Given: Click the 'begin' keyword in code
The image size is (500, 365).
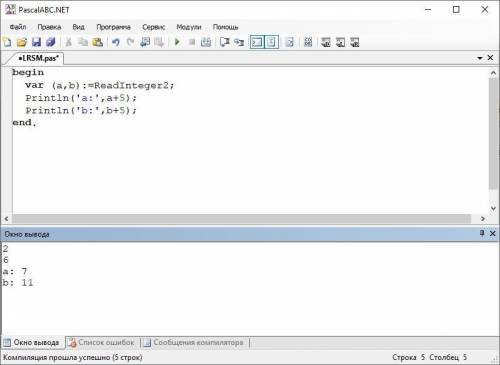Looking at the screenshot, I should [x=28, y=72].
